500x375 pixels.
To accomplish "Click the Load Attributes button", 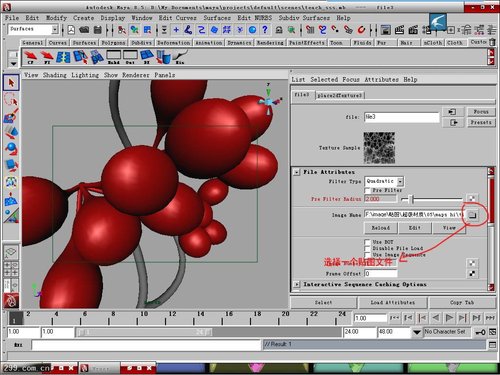I will pyautogui.click(x=393, y=303).
